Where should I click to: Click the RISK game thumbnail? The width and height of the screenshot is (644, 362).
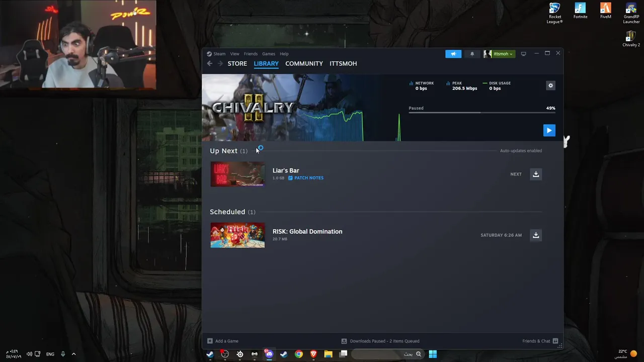(237, 235)
